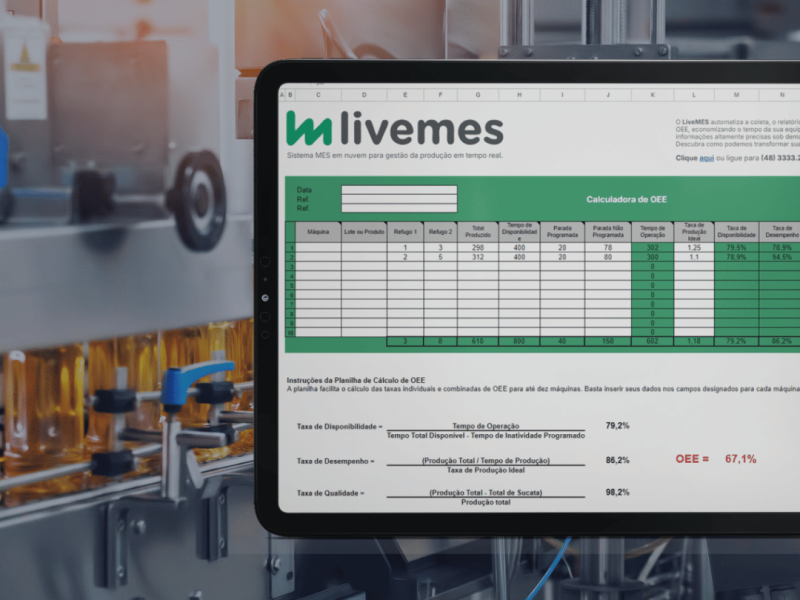Click the Taxa de Qualidade result 98,2%
Image resolution: width=800 pixels, height=600 pixels.
617,492
